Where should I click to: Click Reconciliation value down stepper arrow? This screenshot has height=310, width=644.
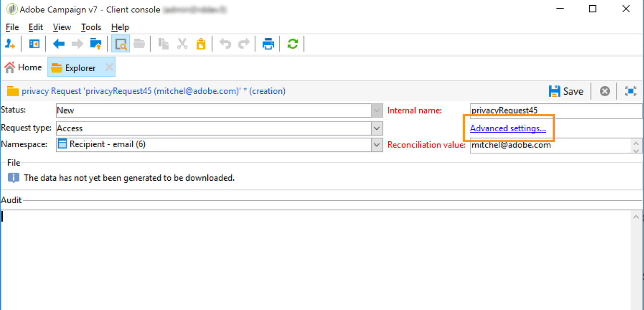(x=636, y=149)
